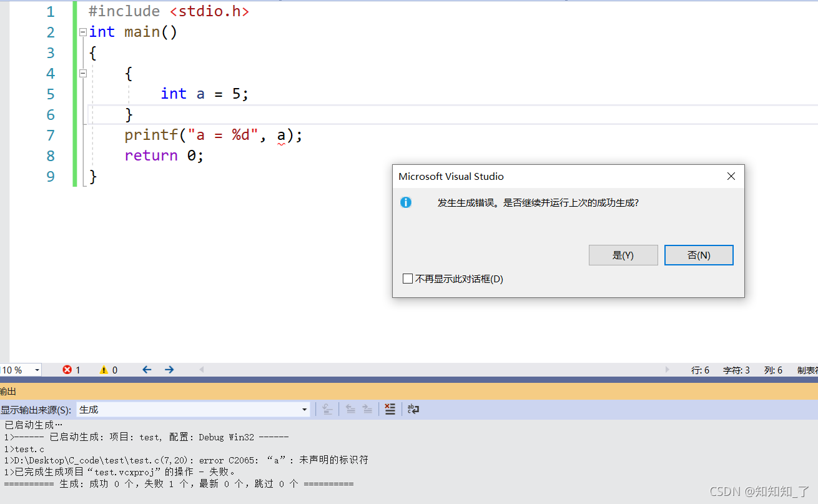
Task: Click the find-message-in-code icon in output toolbar
Action: (x=327, y=409)
